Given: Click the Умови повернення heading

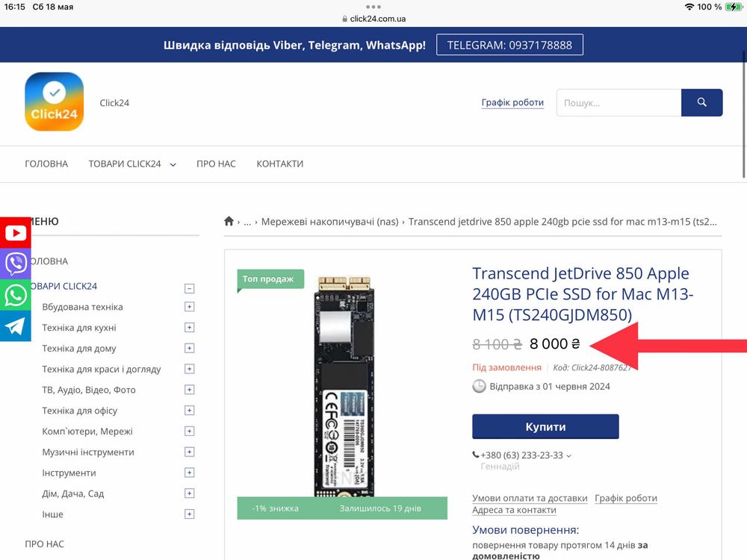Looking at the screenshot, I should [x=525, y=530].
